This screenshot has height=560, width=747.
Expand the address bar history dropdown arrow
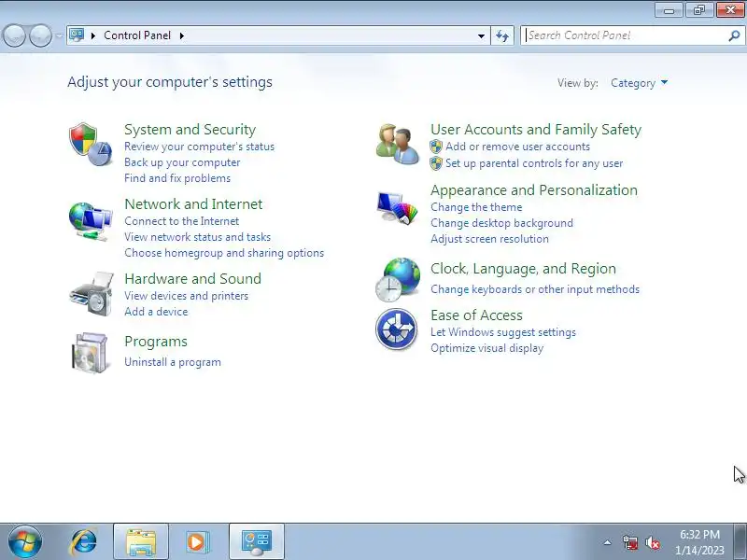[x=481, y=35]
